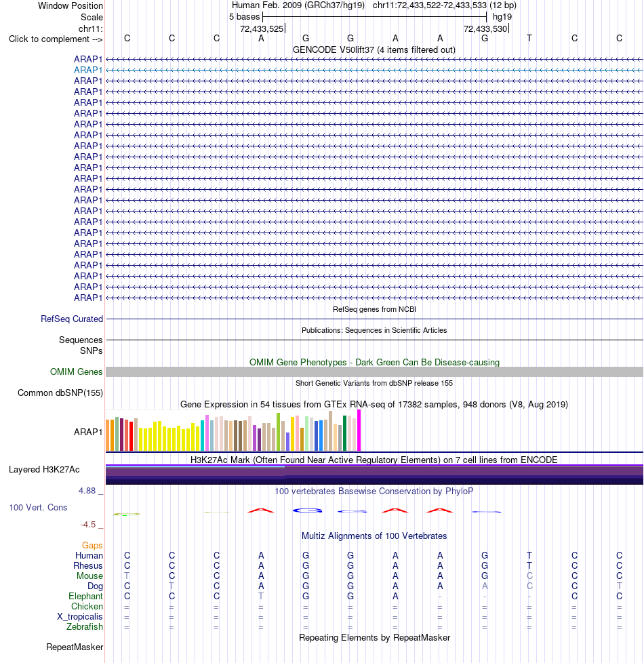Viewport: 644px width, 663px height.
Task: Open 'Multiz Alignments of 100 Vertebrates' title
Action: click(x=374, y=536)
